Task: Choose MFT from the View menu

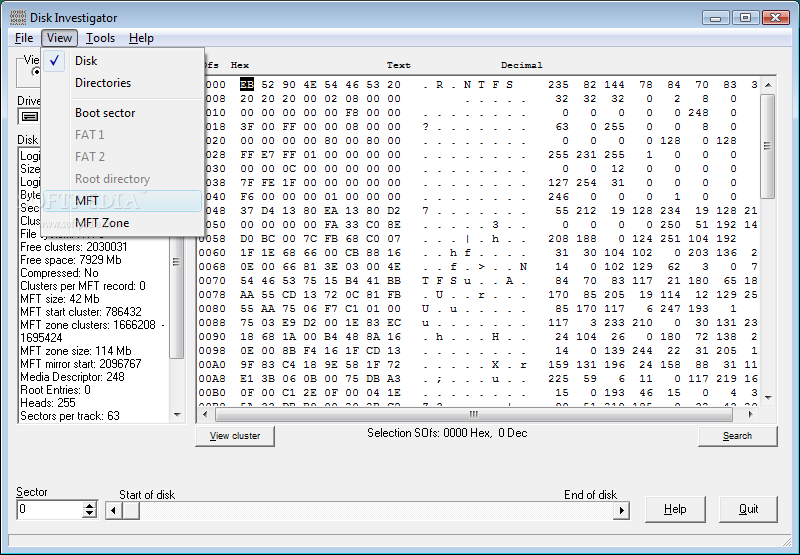Action: pyautogui.click(x=122, y=201)
